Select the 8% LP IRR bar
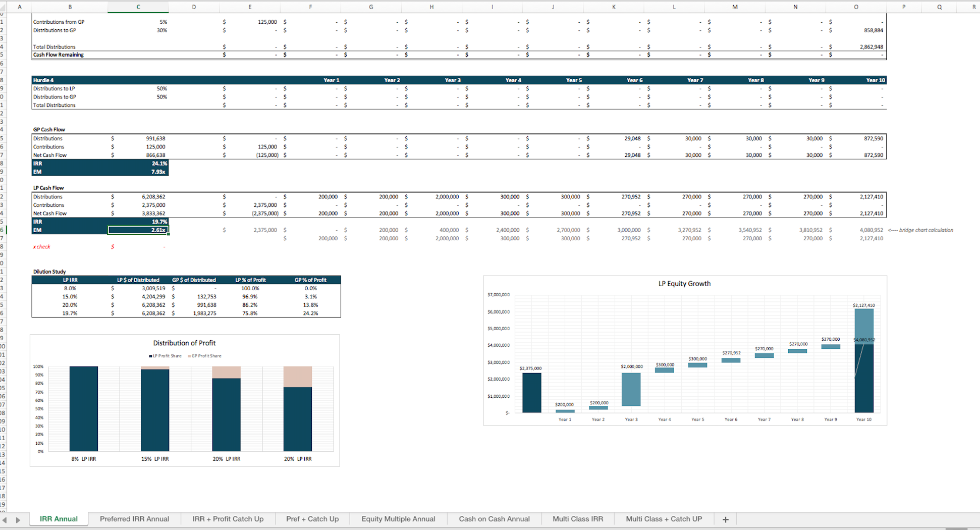 pyautogui.click(x=84, y=409)
